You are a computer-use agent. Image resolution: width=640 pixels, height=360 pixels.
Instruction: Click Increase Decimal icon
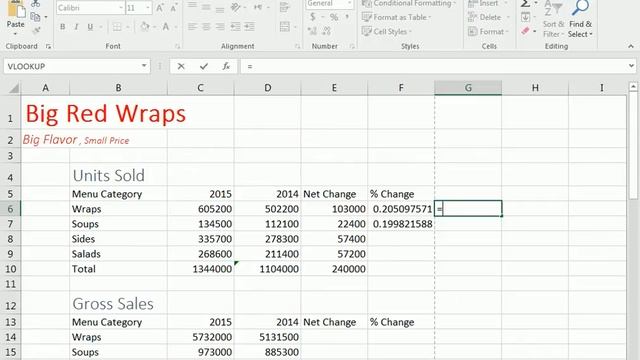(x=312, y=31)
